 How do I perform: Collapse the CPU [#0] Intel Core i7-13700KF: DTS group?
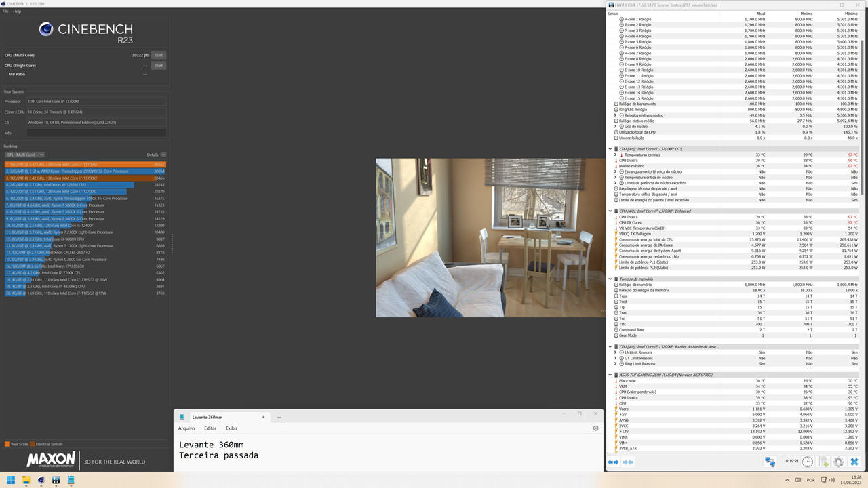click(610, 149)
